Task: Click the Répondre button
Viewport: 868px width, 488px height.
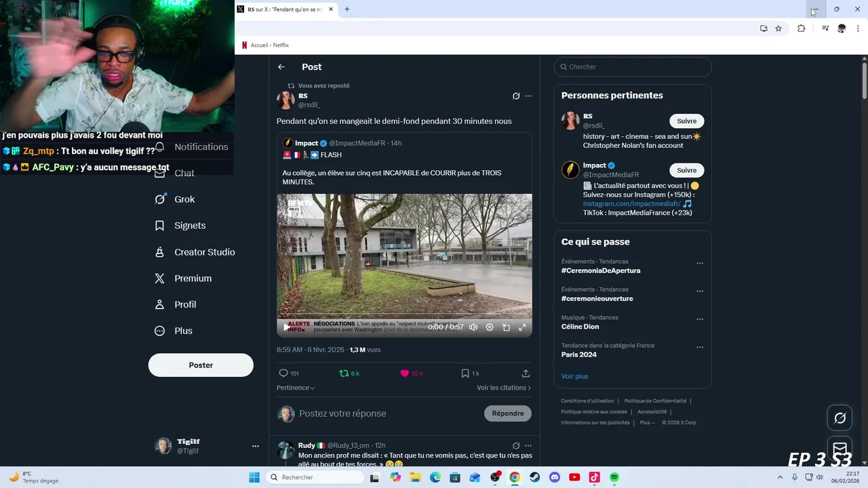Action: tap(508, 413)
